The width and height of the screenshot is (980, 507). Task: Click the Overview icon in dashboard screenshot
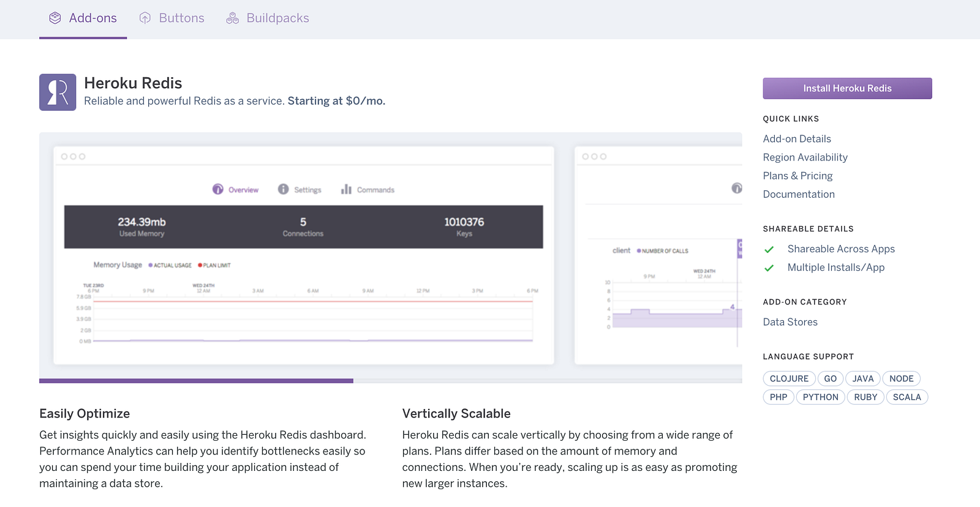[218, 189]
